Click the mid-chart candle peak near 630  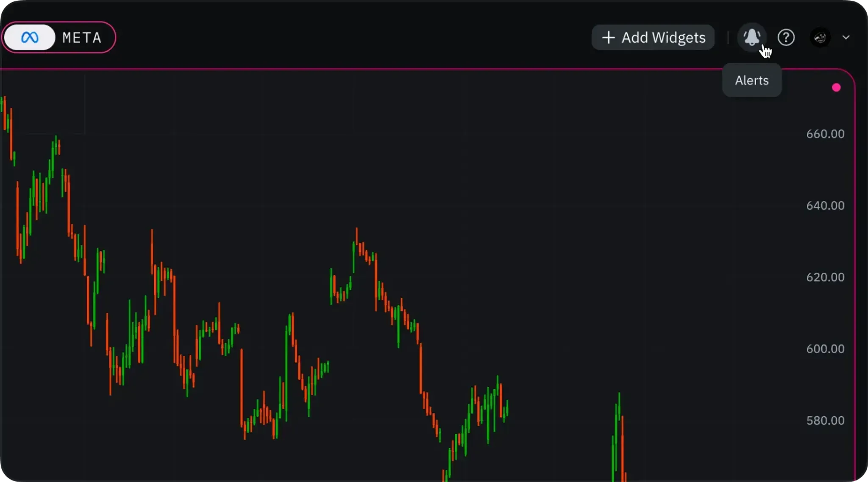click(356, 237)
